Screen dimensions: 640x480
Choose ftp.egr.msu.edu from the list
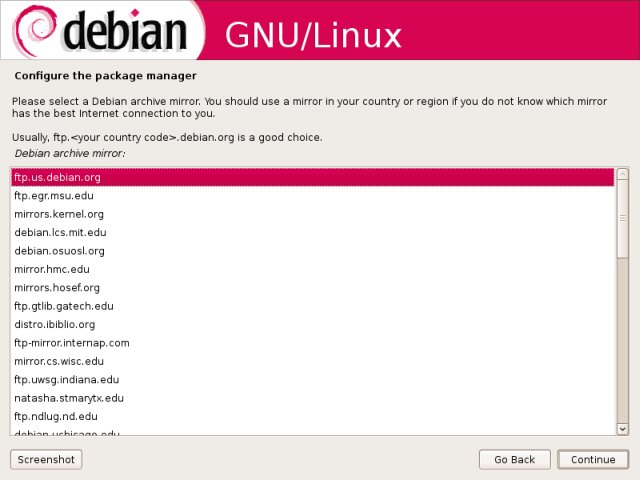[x=54, y=196]
